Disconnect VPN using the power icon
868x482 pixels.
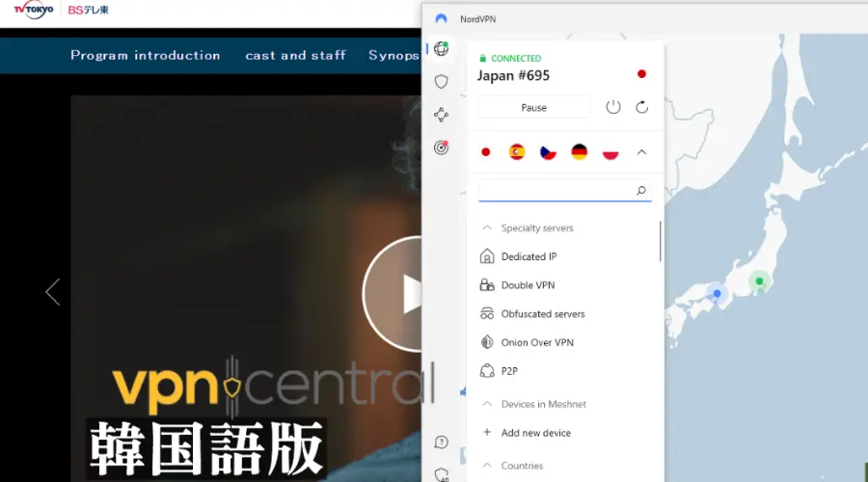pos(612,107)
